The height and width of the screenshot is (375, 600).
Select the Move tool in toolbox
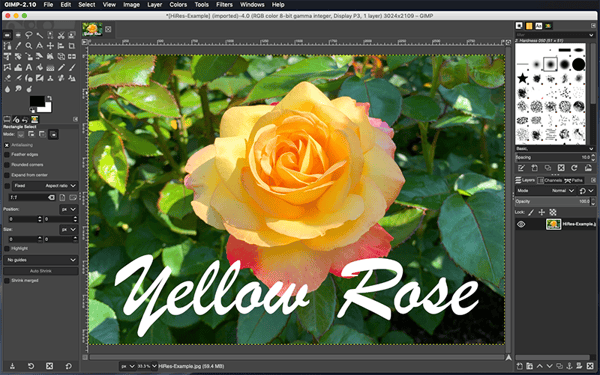click(50, 46)
